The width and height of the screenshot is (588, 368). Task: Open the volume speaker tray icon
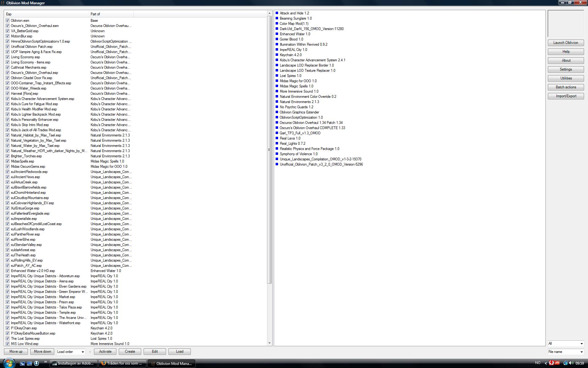coord(571,363)
